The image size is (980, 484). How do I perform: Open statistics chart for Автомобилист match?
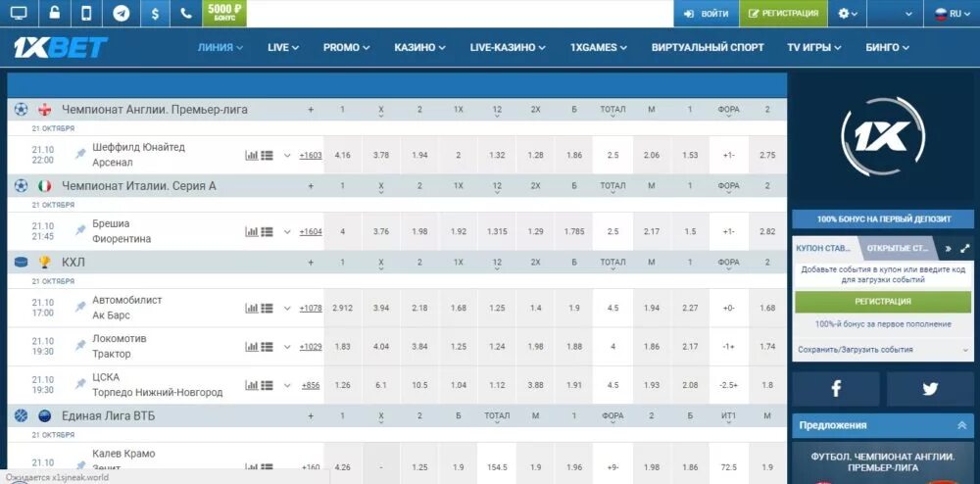(x=251, y=308)
